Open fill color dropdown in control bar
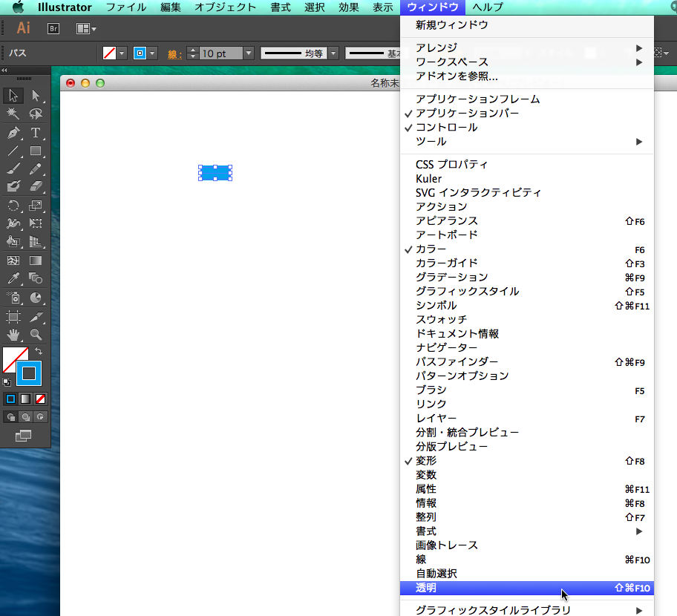The image size is (677, 616). click(122, 53)
